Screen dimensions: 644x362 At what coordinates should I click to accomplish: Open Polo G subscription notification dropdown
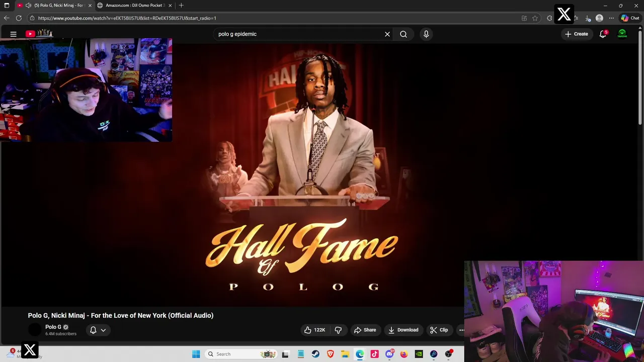point(98,330)
